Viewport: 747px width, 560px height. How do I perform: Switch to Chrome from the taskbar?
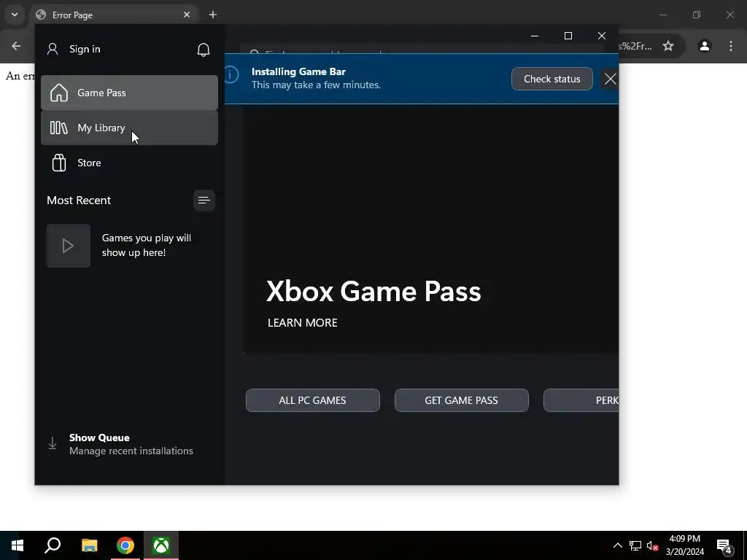pyautogui.click(x=125, y=545)
